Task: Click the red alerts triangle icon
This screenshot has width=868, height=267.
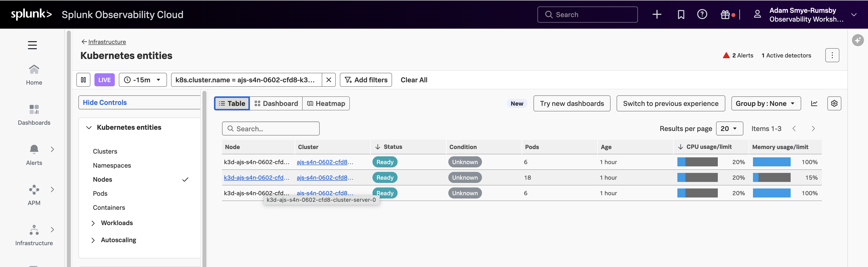Action: [x=726, y=55]
